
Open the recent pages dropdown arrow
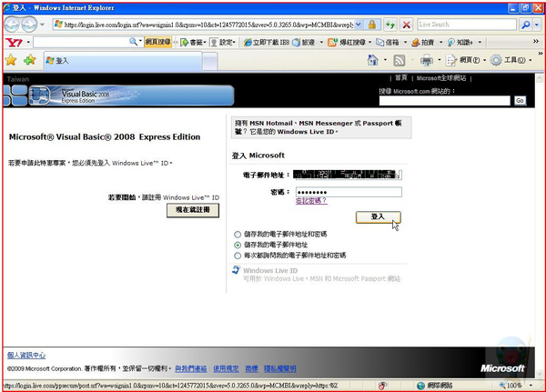(x=42, y=25)
